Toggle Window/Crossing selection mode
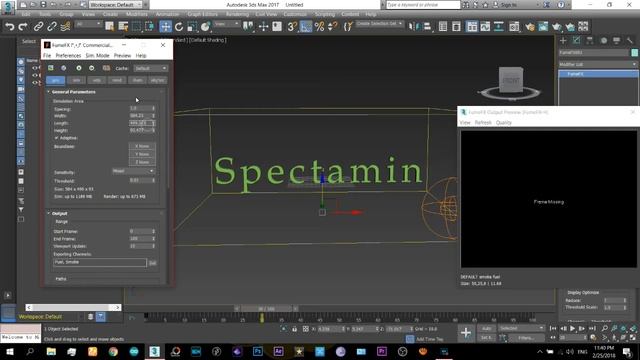Screen dimensions: 640x360 tap(150, 27)
